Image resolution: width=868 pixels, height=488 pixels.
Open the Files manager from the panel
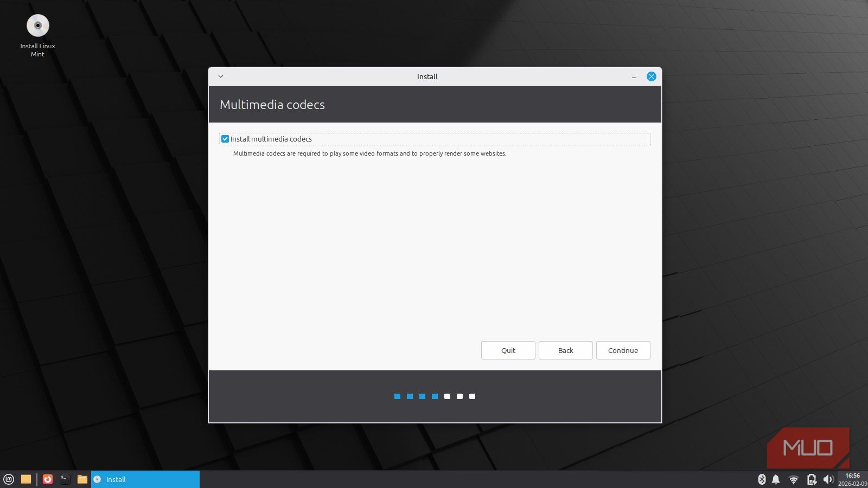(x=82, y=479)
